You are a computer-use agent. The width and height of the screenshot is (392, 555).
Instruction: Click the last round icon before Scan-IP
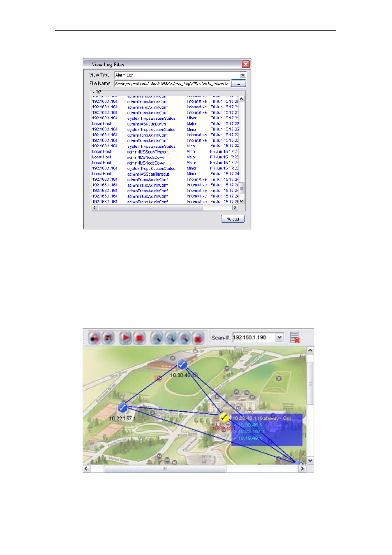[x=198, y=338]
